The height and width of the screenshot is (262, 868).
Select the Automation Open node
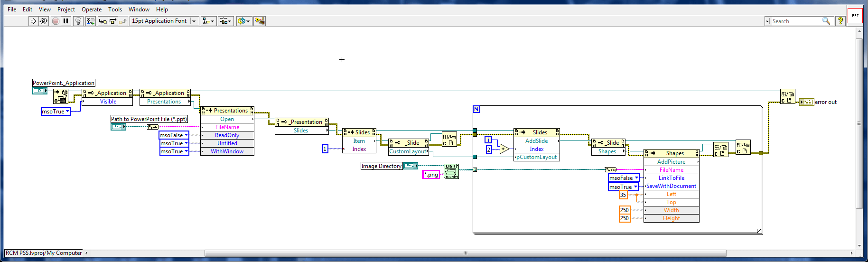tap(61, 96)
